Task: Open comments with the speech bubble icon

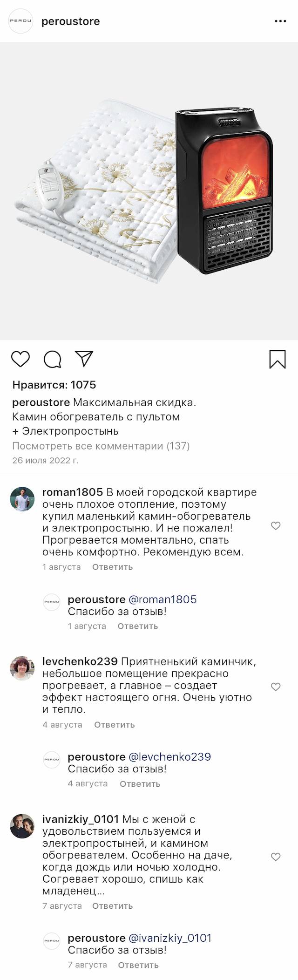Action: click(x=53, y=359)
